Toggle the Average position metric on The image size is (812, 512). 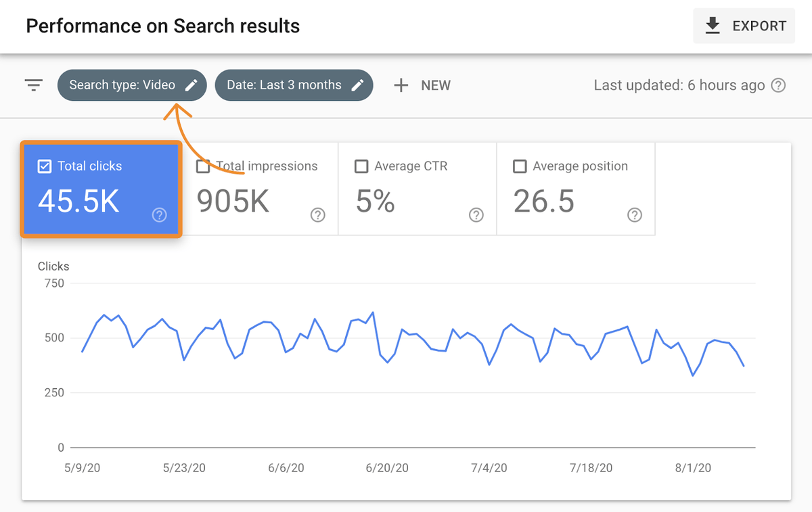(x=520, y=166)
